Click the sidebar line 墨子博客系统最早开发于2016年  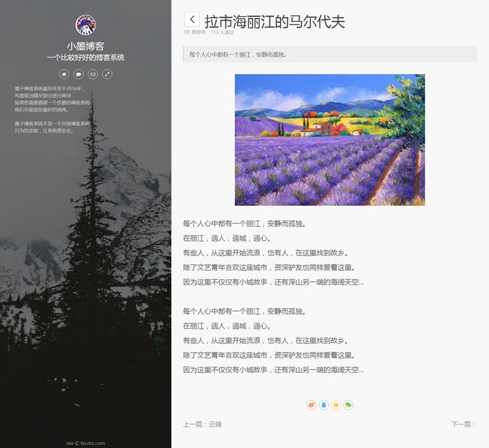coord(50,89)
